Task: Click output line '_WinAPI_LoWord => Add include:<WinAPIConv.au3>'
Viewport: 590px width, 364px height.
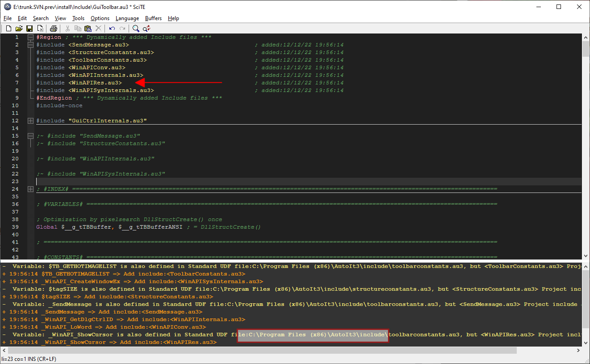Action: tap(104, 327)
